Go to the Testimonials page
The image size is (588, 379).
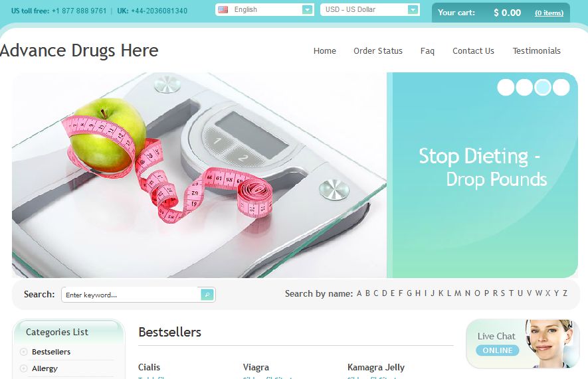point(536,51)
